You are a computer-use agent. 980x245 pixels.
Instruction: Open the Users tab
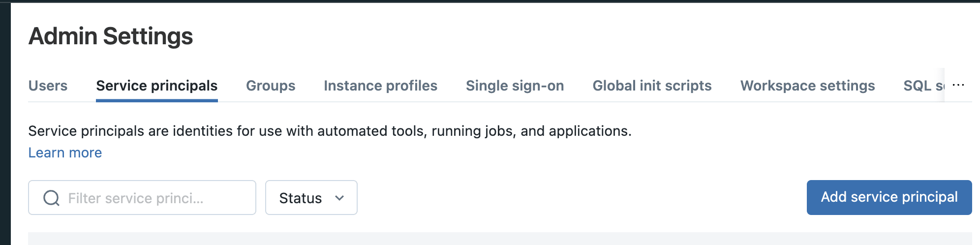coord(48,86)
